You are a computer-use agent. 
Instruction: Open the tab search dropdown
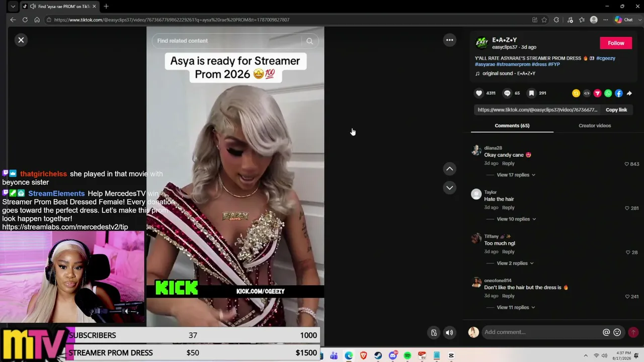coord(13,7)
